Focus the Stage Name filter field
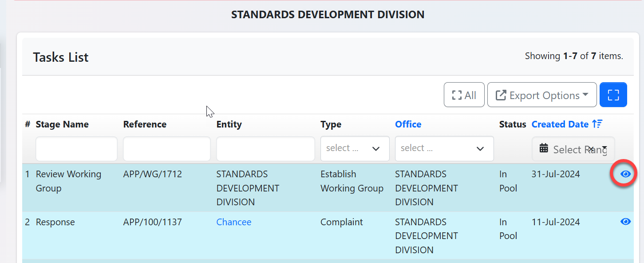The height and width of the screenshot is (263, 644). tap(76, 149)
